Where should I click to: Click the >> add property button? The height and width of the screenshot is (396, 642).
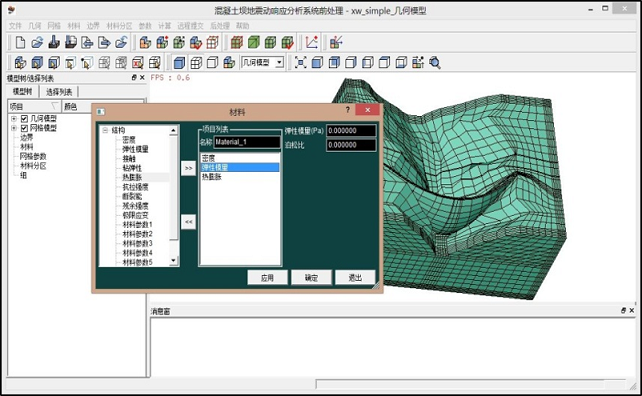click(188, 168)
